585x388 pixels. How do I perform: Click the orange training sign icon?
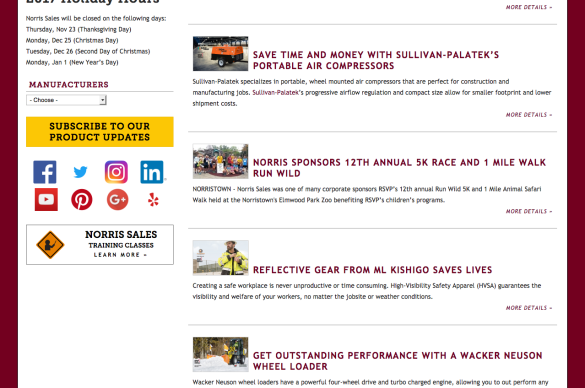tap(50, 245)
